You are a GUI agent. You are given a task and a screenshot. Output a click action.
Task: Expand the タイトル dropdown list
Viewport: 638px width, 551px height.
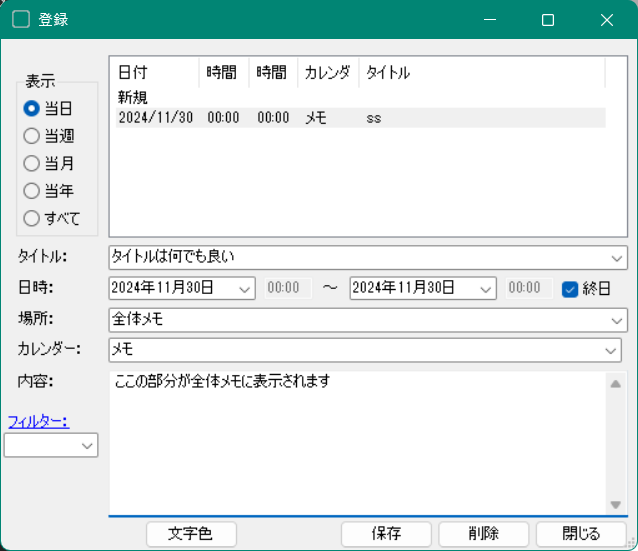pos(616,257)
